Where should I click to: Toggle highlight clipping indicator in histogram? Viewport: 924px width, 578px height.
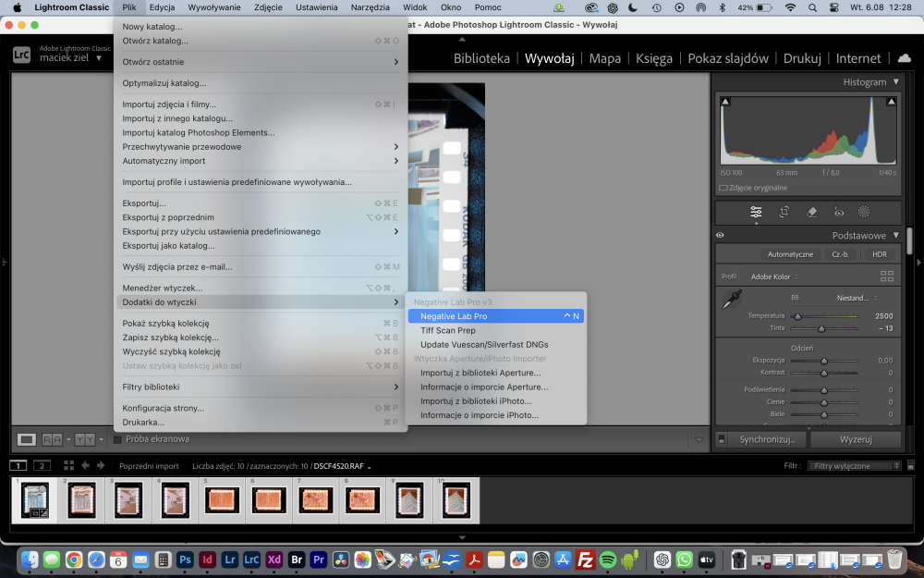point(891,102)
